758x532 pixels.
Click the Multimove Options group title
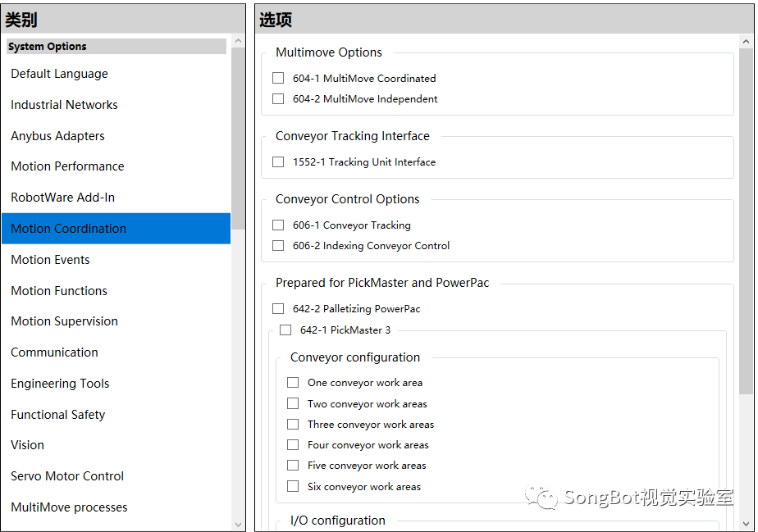(329, 52)
